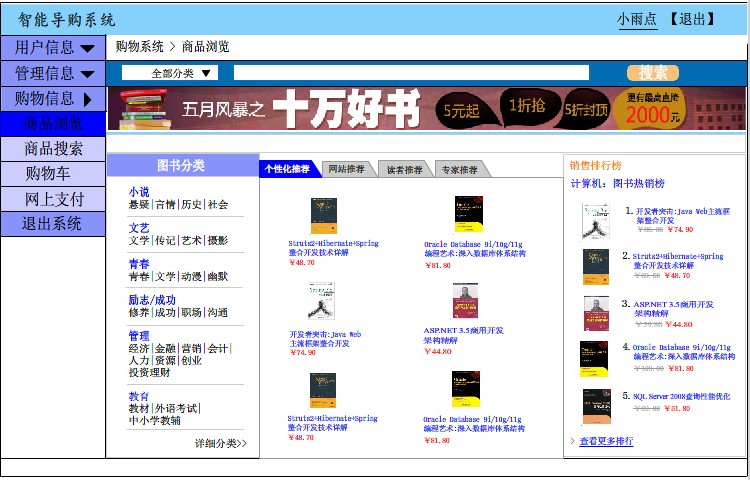This screenshot has width=750, height=480.
Task: Click the orange 搜索 button
Action: tap(653, 73)
